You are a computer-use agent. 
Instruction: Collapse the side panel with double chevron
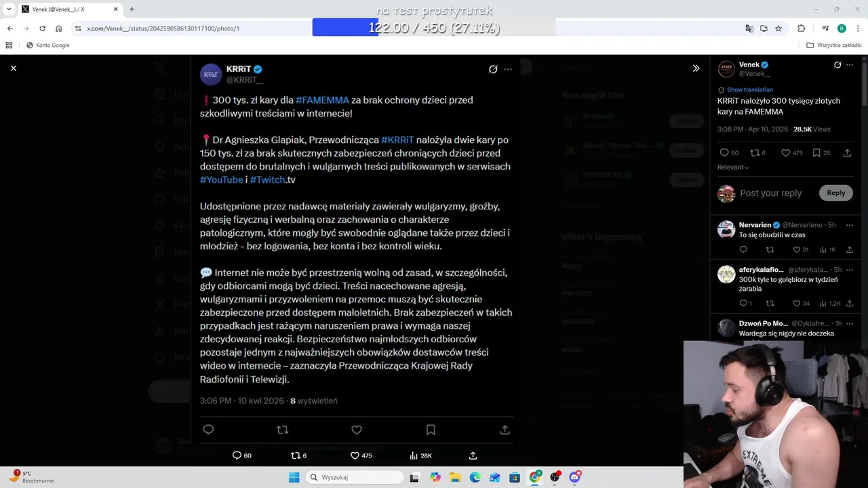(696, 68)
